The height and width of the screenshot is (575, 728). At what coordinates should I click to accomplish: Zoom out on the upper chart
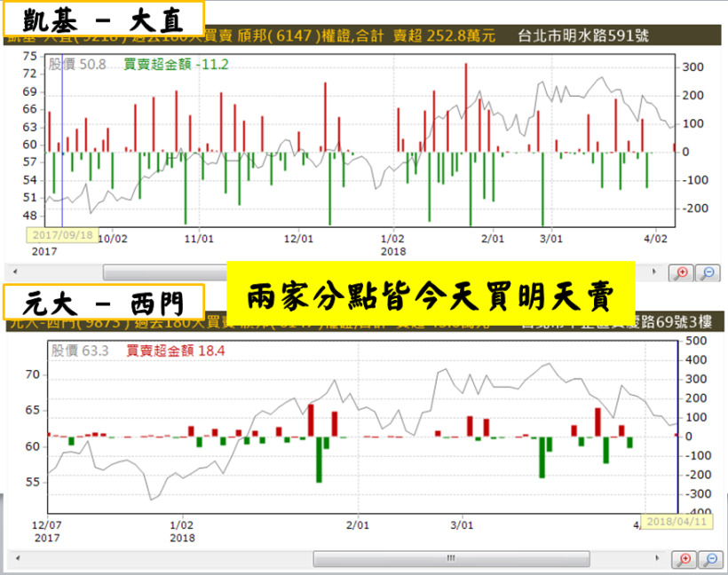(708, 273)
